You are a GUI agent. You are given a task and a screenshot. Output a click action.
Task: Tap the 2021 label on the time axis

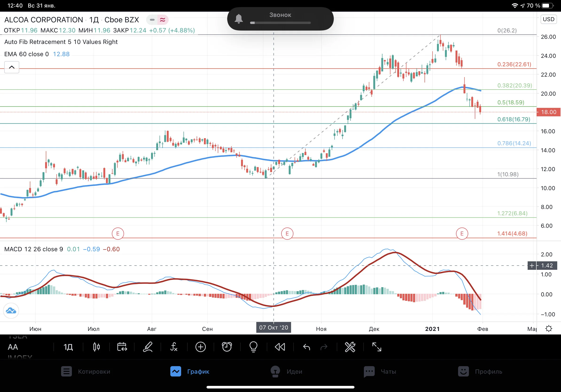point(432,329)
